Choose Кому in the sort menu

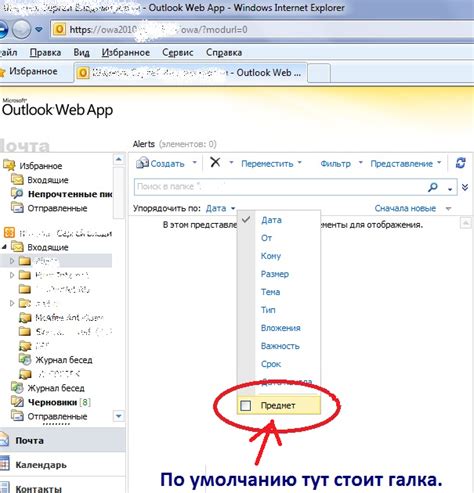279,256
